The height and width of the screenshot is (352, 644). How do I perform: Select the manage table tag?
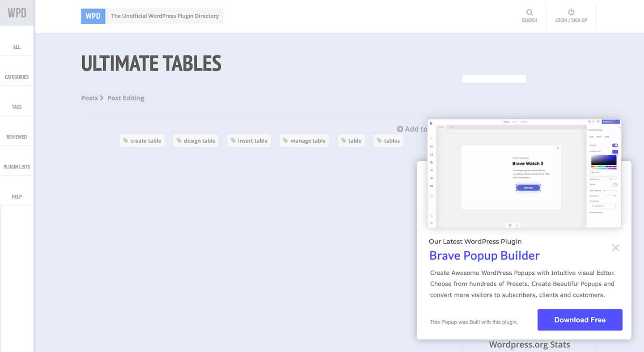(305, 141)
